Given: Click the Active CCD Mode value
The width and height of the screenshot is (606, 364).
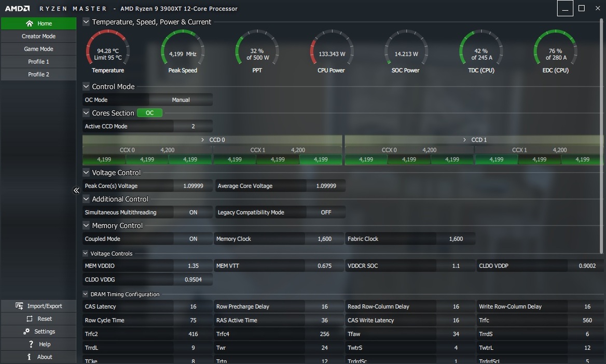Looking at the screenshot, I should pyautogui.click(x=193, y=126).
